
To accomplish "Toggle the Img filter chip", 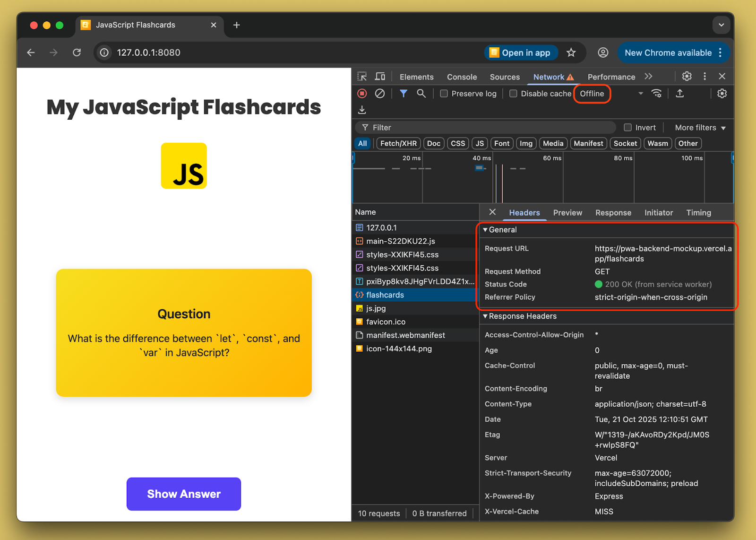I will coord(526,143).
